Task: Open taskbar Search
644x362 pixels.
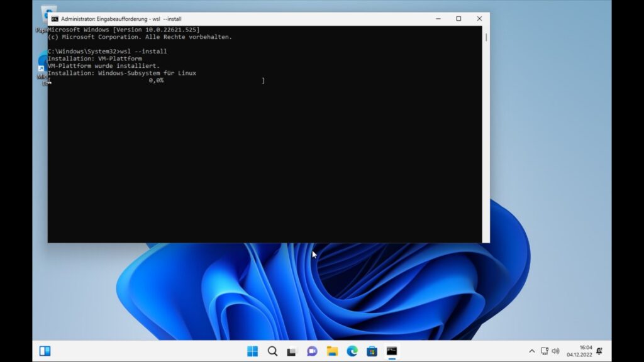Action: [x=272, y=351]
